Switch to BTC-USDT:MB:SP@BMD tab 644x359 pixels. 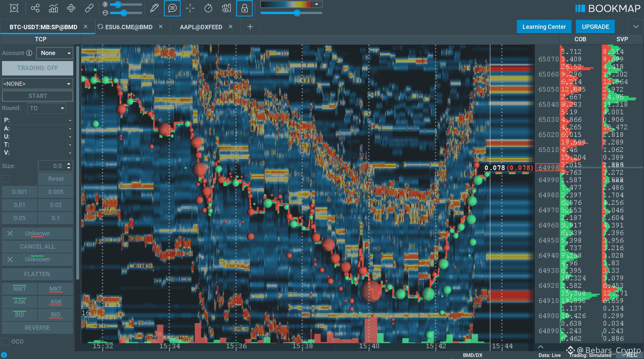point(43,27)
